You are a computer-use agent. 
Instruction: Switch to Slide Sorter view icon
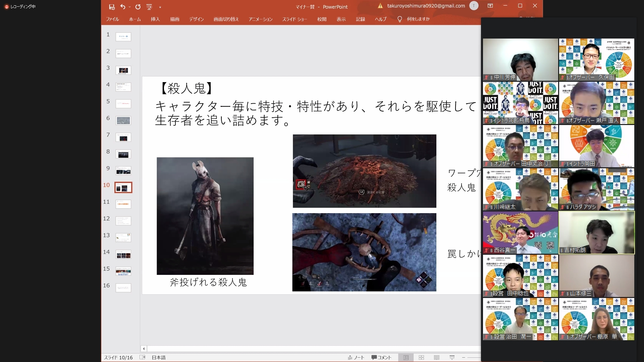point(421,358)
